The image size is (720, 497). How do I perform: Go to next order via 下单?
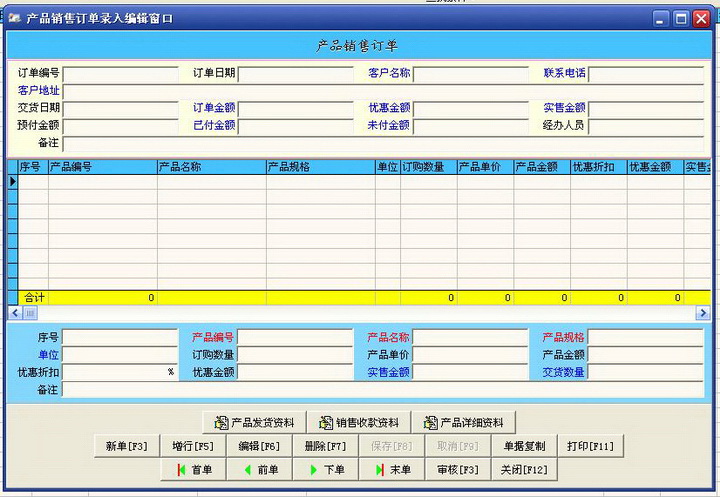[x=326, y=469]
